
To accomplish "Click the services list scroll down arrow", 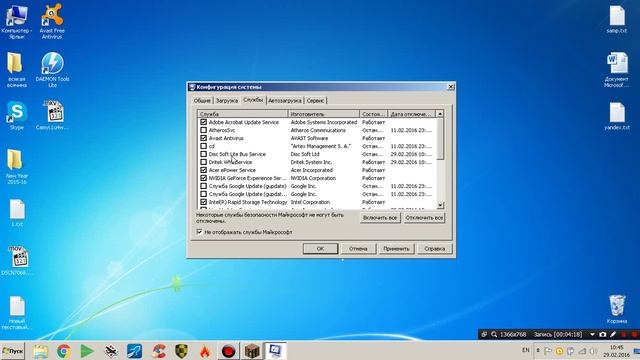I will pyautogui.click(x=440, y=205).
